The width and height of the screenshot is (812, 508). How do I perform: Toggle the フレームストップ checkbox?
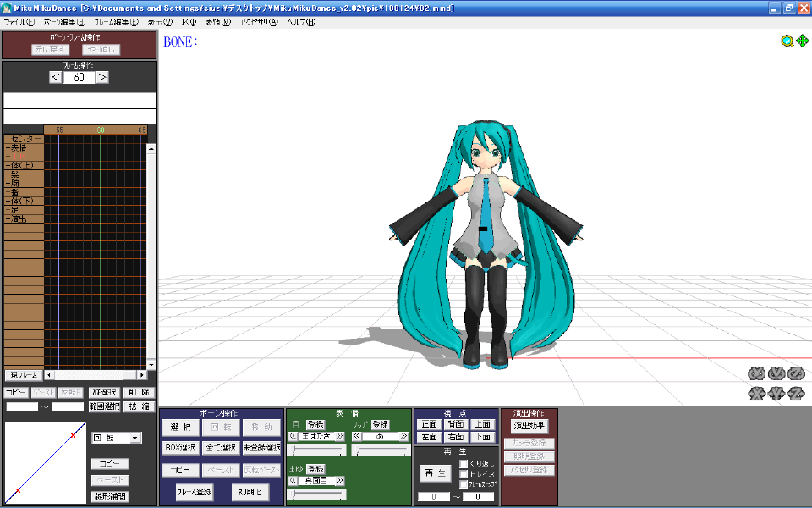pos(464,484)
